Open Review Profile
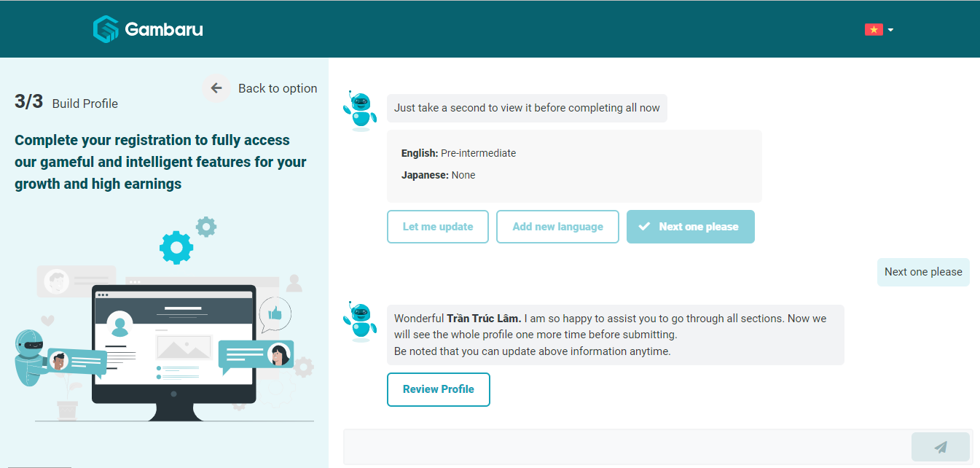 click(x=438, y=389)
